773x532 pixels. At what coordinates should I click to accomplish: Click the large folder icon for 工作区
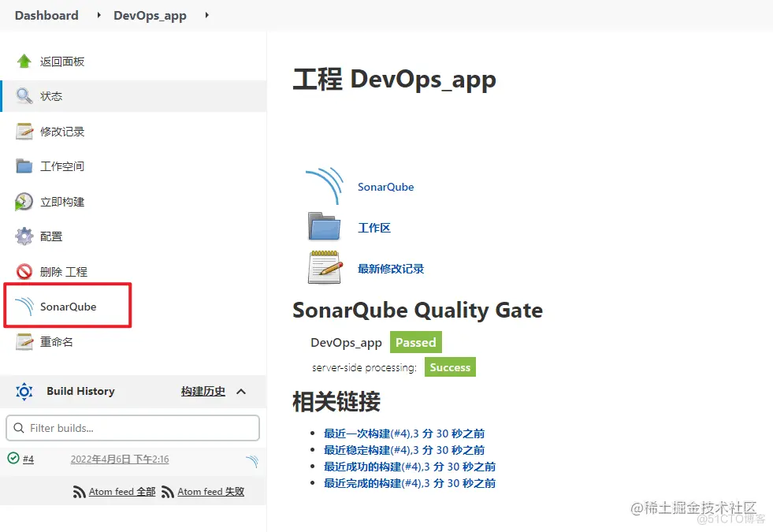(x=324, y=226)
